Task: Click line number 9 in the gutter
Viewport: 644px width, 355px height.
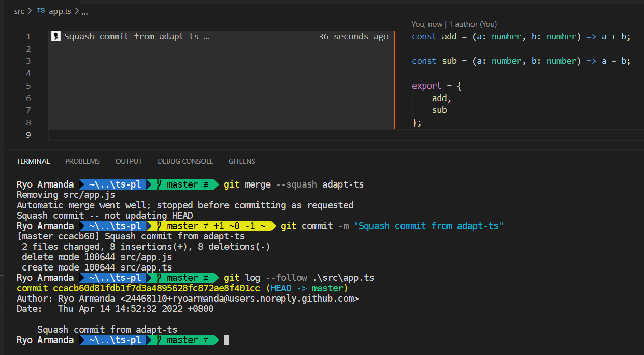Action: [28, 135]
